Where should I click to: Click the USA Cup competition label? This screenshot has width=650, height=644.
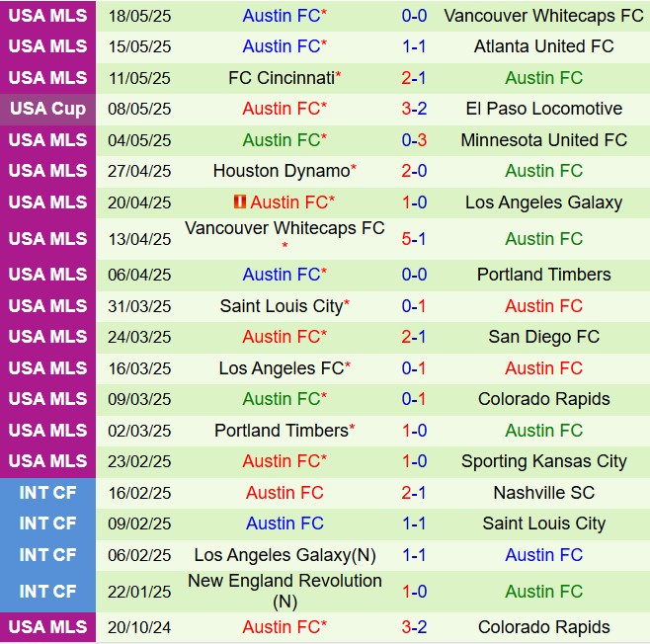pos(47,109)
